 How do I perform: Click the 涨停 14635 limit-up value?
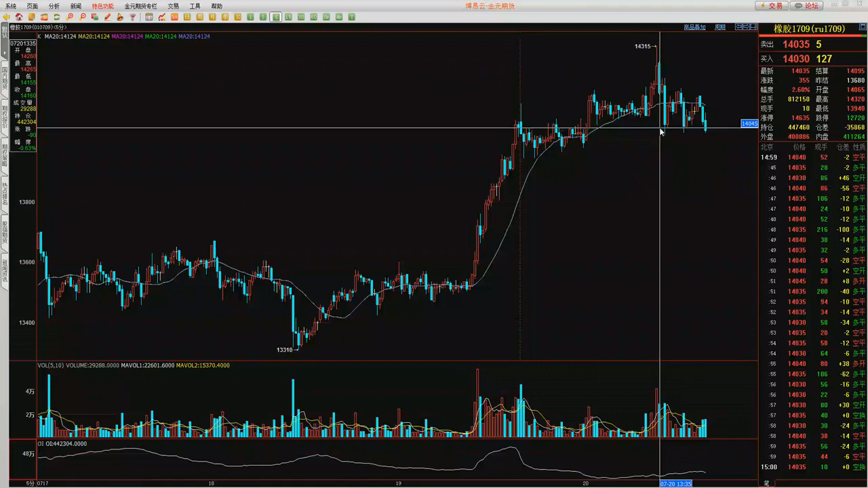click(800, 118)
